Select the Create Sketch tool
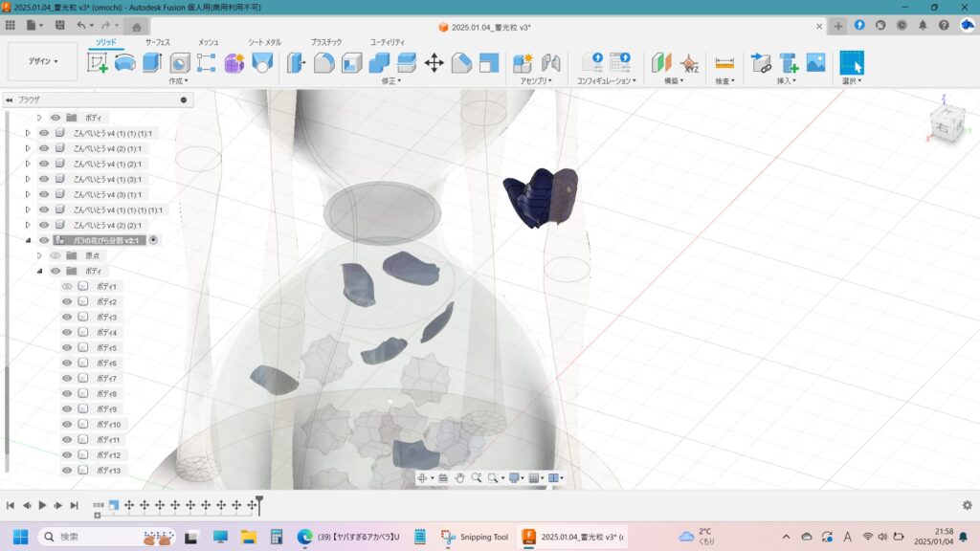 tap(98, 63)
